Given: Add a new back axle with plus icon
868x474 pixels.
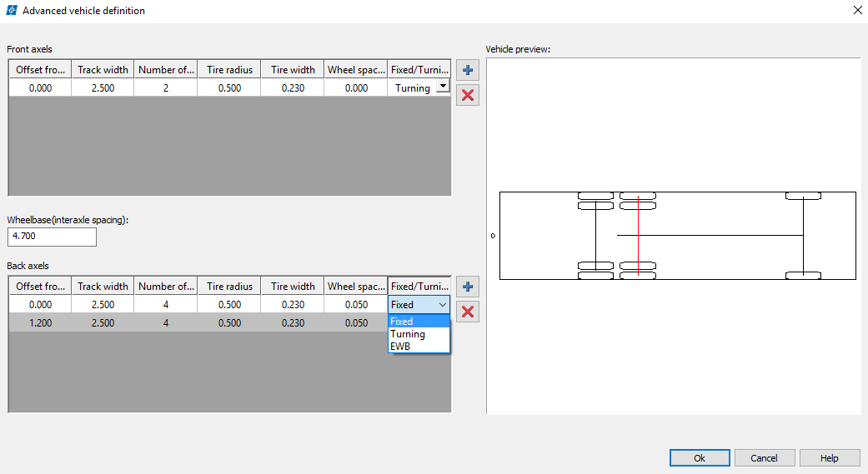Looking at the screenshot, I should pos(468,287).
